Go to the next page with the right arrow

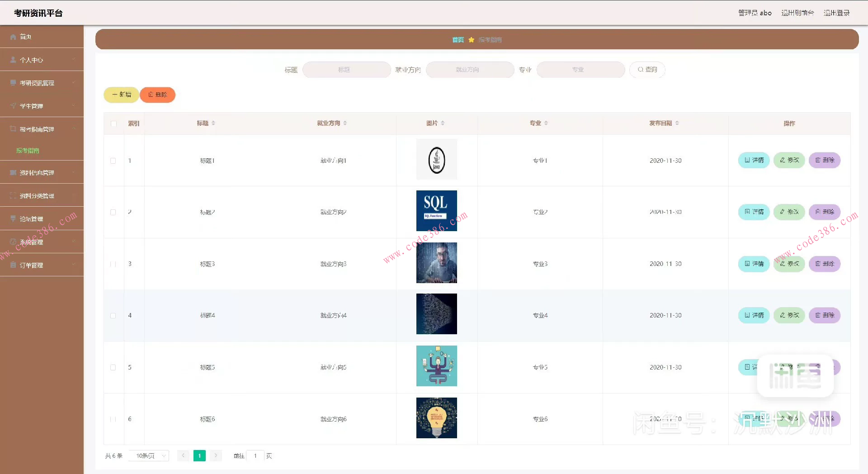point(216,455)
